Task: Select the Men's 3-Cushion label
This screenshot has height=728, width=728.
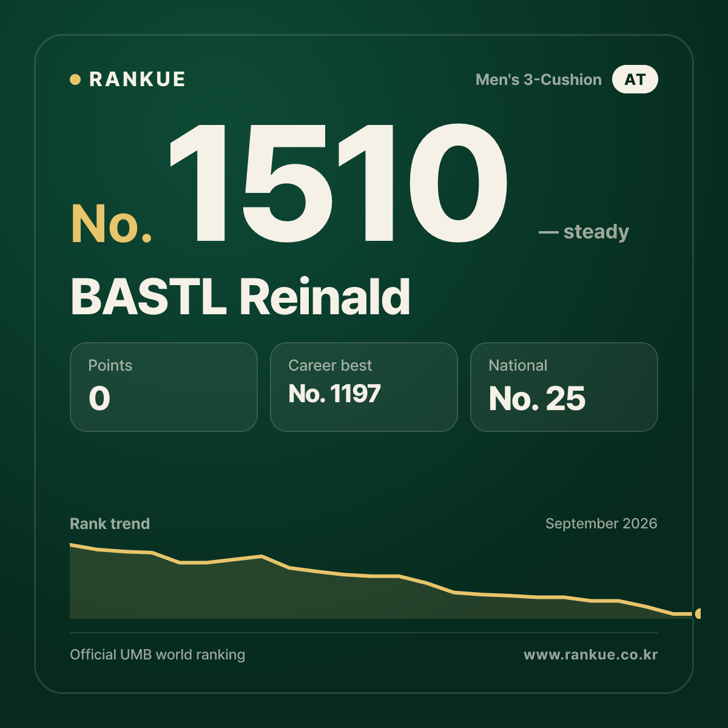Action: point(539,79)
